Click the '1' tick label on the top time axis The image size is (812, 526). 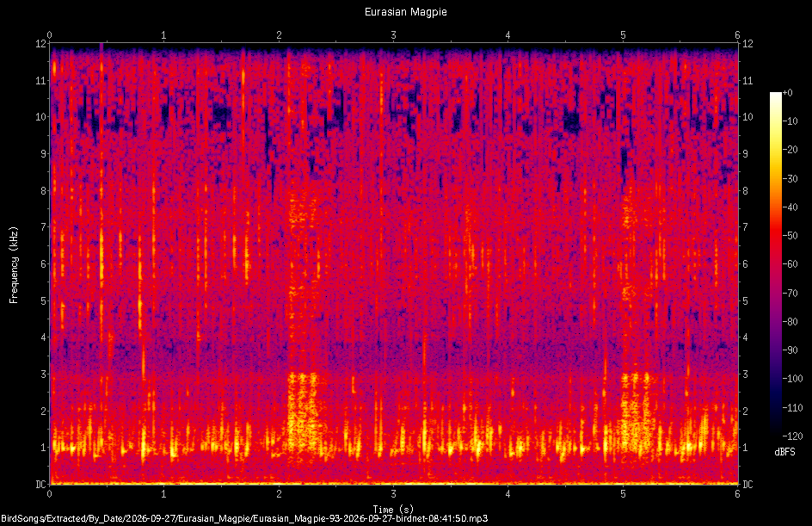163,35
